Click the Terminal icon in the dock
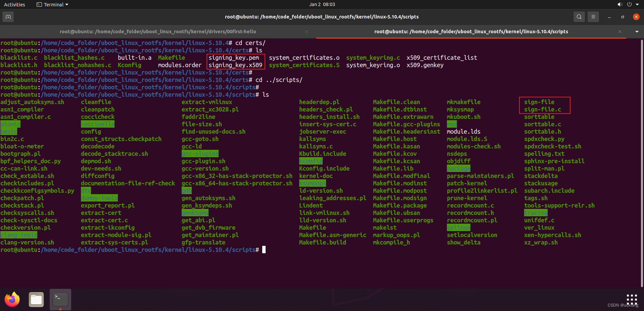Screen dimensions: 644x311 60,300
